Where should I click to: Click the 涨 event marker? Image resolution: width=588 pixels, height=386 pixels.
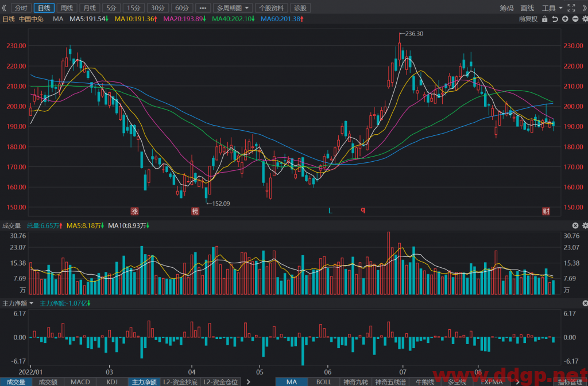click(x=134, y=211)
